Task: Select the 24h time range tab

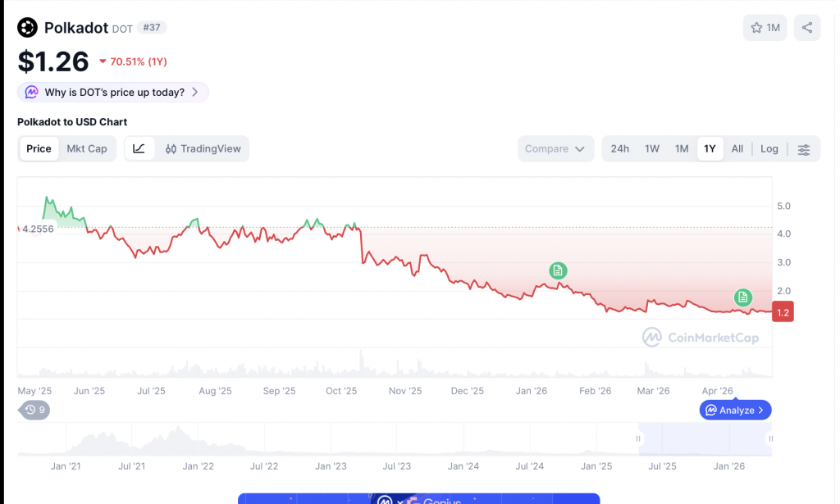Action: (x=620, y=148)
